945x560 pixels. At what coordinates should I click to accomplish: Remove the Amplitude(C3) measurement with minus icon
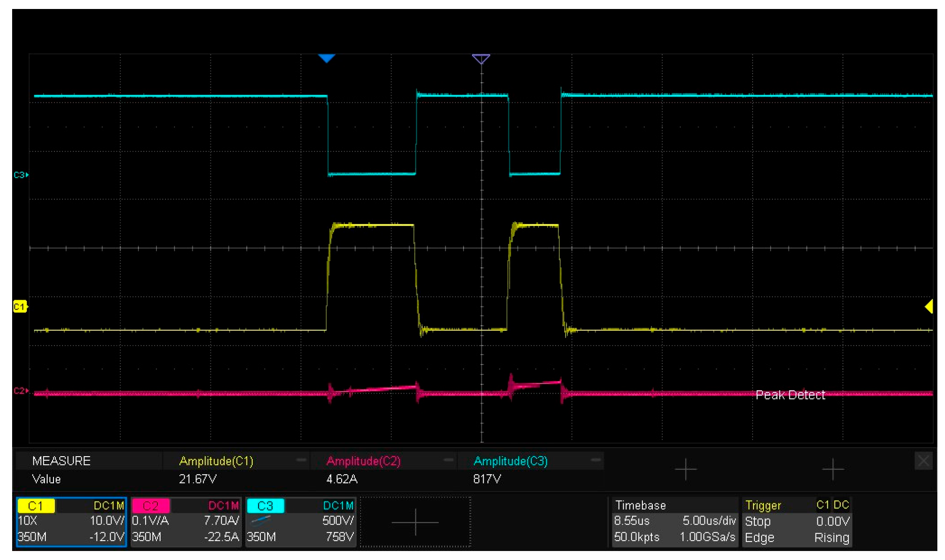point(596,460)
